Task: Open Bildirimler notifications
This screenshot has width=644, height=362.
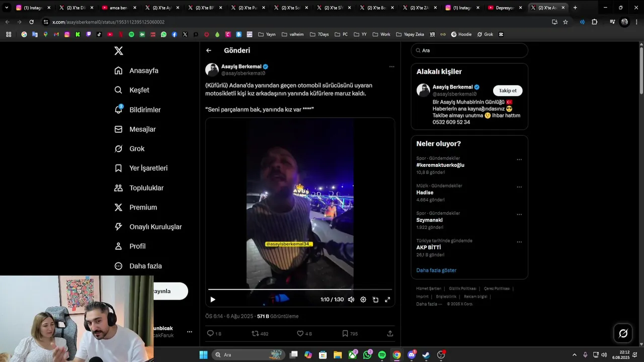Action: pos(137,110)
